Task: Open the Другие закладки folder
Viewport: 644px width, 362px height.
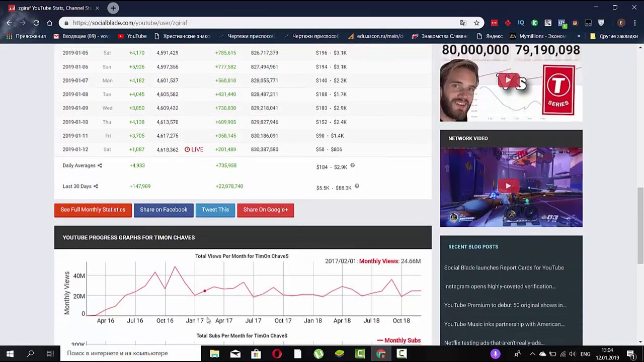Action: [614, 36]
